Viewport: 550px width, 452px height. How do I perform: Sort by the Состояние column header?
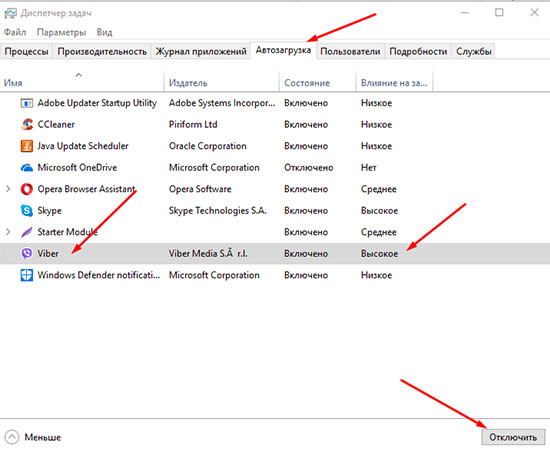318,81
